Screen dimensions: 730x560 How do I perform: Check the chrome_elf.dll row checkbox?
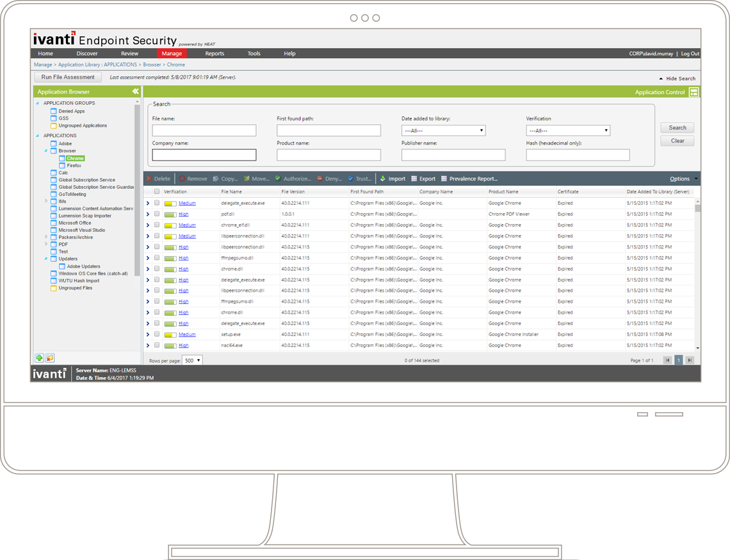tap(157, 225)
